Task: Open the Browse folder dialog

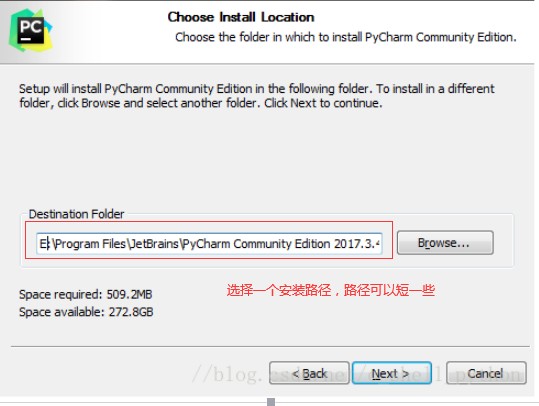Action: pos(445,243)
